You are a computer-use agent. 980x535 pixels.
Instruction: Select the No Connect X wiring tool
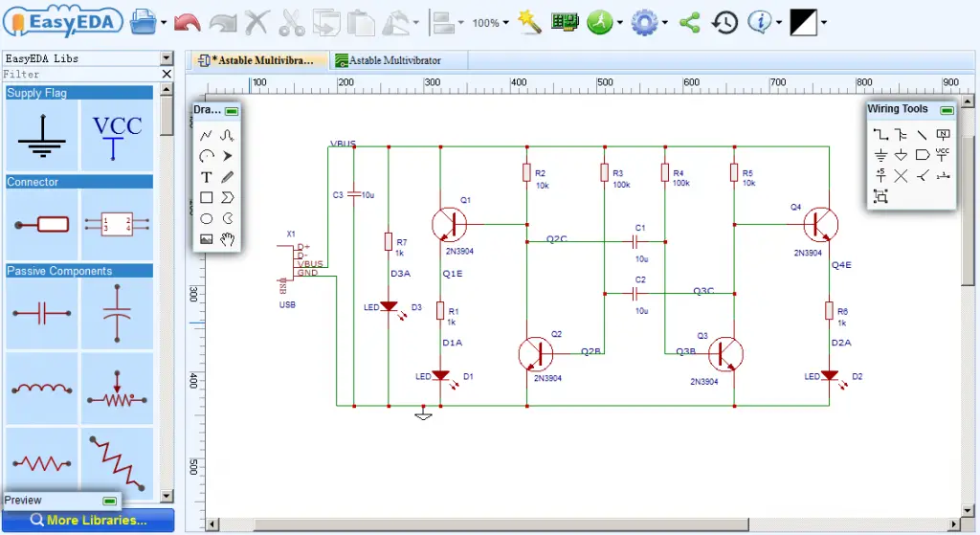tap(901, 176)
